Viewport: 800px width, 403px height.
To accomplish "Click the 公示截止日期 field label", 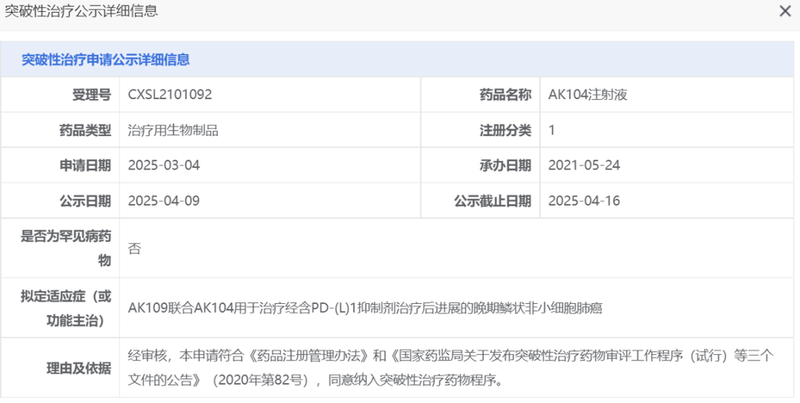I will [x=492, y=200].
